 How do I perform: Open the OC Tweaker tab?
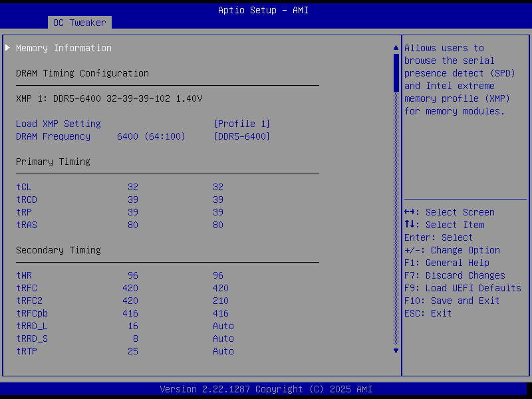click(x=79, y=23)
